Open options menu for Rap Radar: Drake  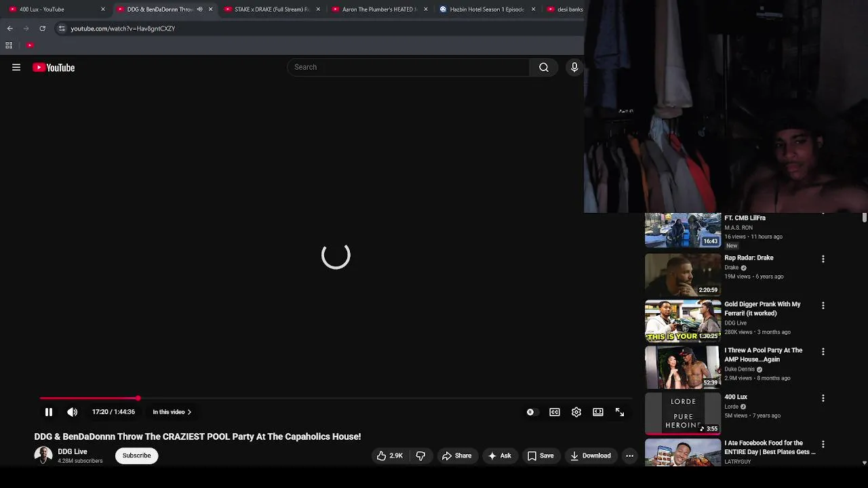(823, 259)
